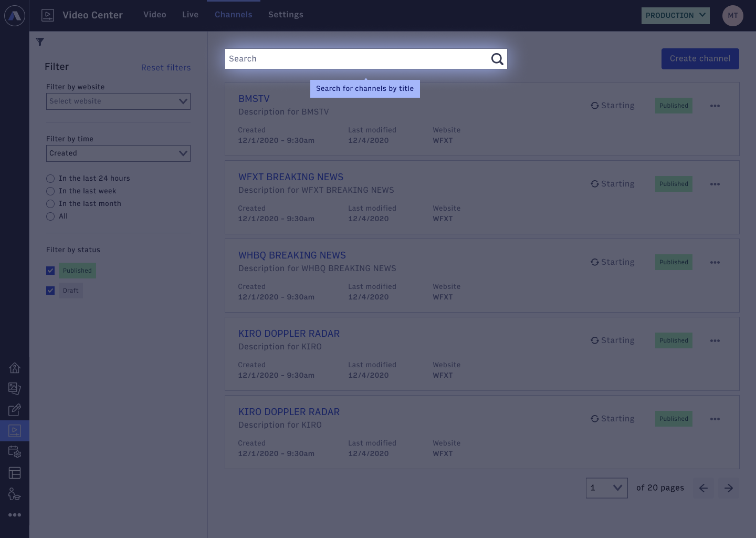Screen dimensions: 756x538
Task: Select In the last week radio
Action: (50, 191)
